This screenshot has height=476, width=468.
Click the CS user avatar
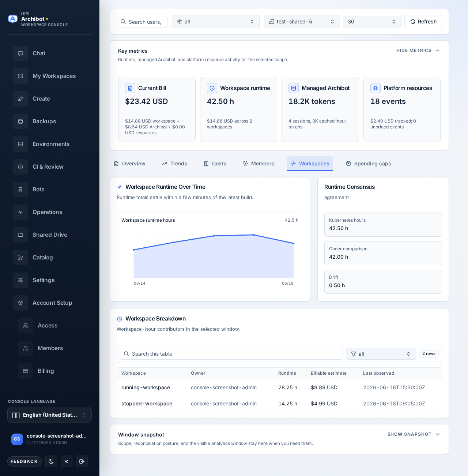(17, 439)
